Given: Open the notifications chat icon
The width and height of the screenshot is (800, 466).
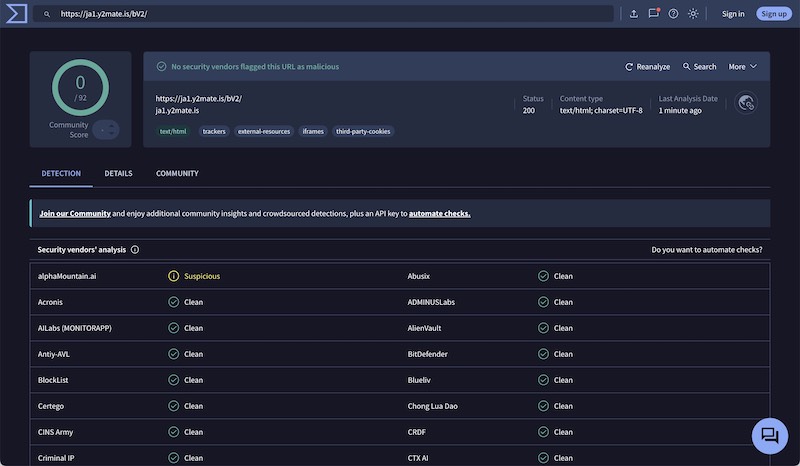Looking at the screenshot, I should [x=654, y=14].
